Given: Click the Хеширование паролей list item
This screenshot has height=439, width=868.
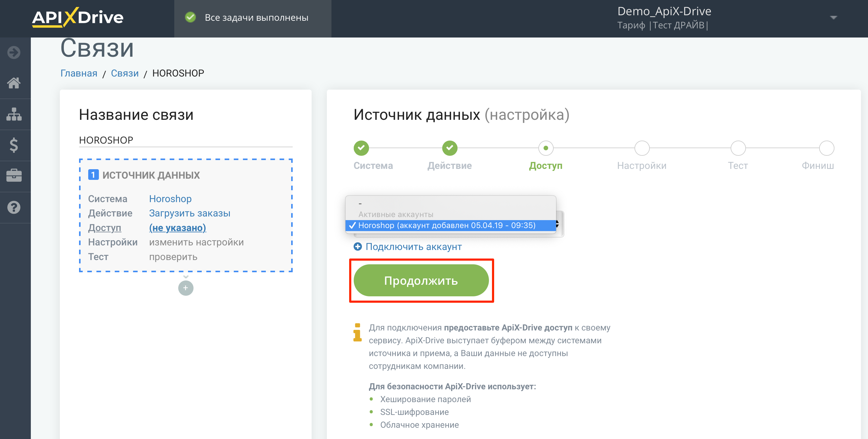Looking at the screenshot, I should click(x=425, y=399).
